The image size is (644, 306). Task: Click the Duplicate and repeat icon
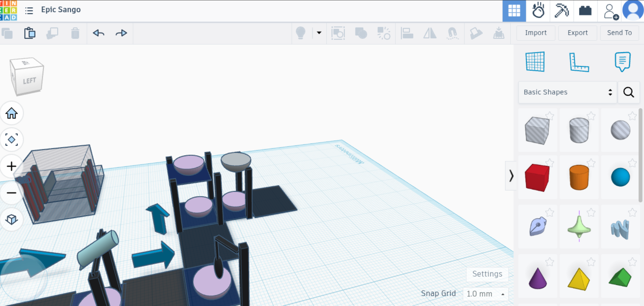(x=52, y=33)
